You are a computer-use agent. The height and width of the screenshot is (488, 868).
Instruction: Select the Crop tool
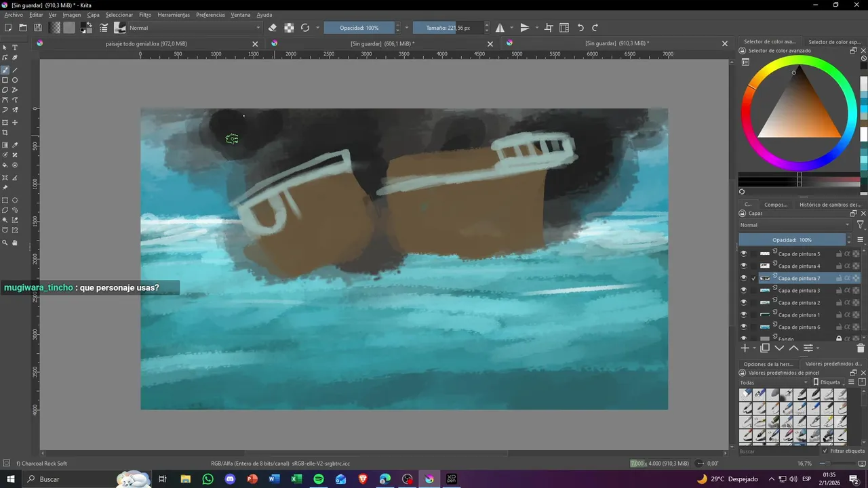coord(5,133)
